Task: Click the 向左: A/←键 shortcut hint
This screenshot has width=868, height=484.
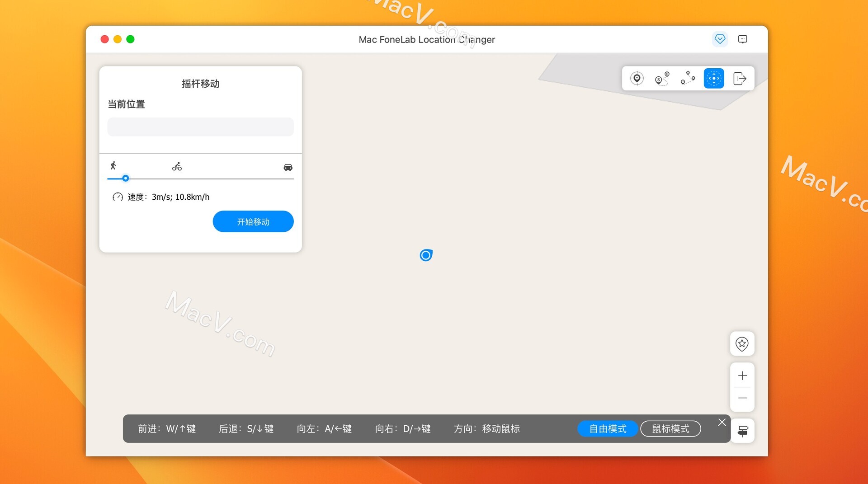Action: tap(324, 428)
